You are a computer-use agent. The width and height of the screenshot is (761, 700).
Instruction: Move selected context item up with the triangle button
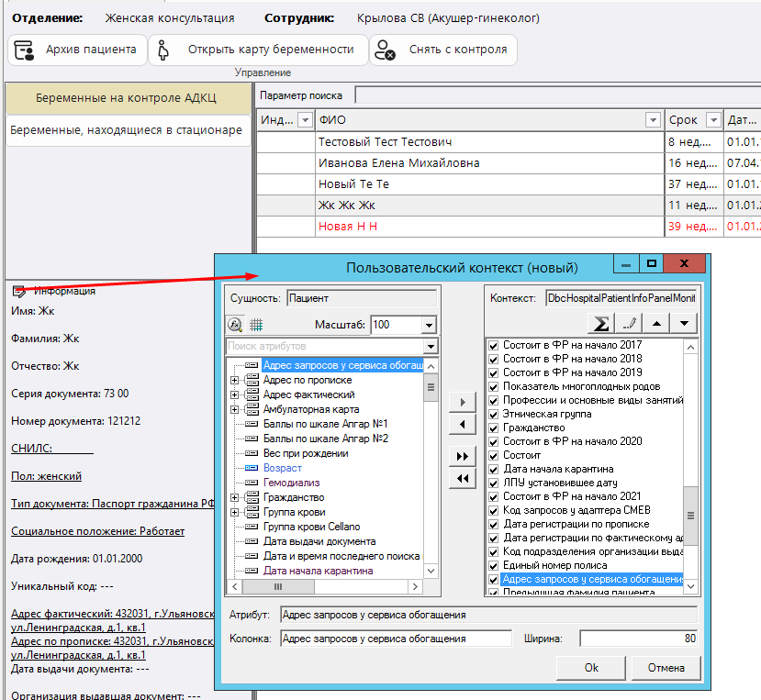tap(656, 324)
